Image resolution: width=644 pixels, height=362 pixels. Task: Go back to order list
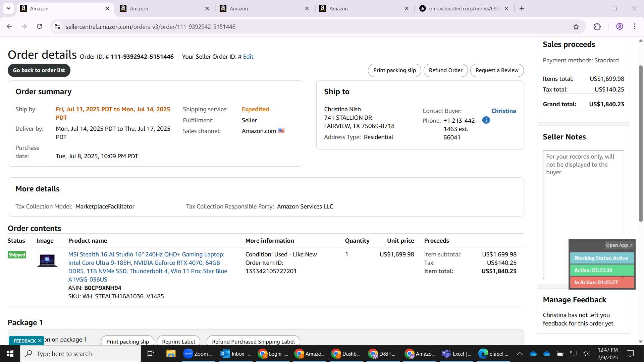(x=39, y=70)
